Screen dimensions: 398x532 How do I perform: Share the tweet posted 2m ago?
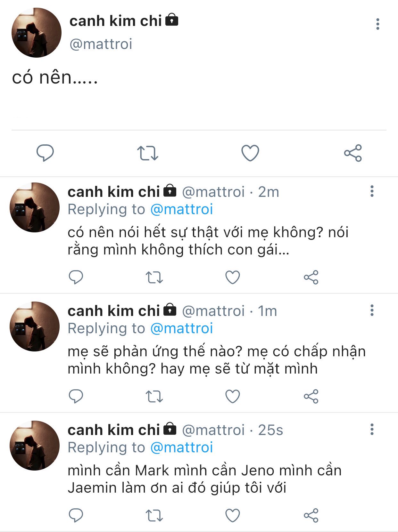pos(311,278)
